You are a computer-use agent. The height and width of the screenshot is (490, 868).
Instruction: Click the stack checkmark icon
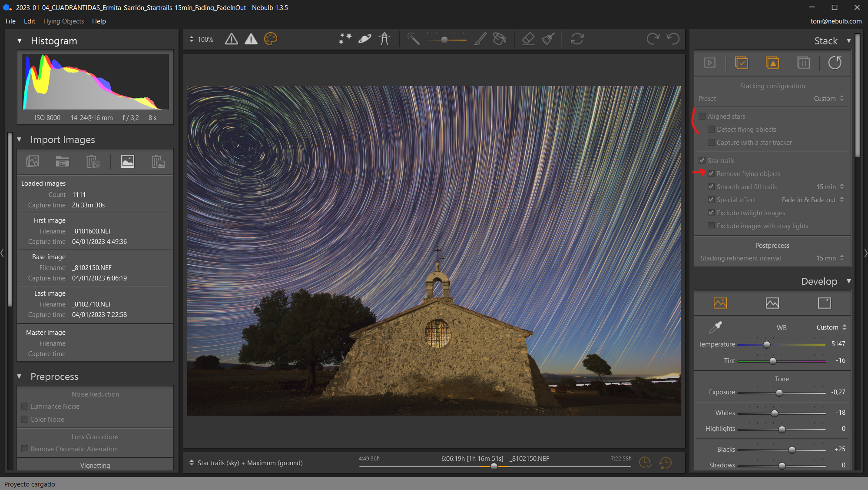(741, 63)
